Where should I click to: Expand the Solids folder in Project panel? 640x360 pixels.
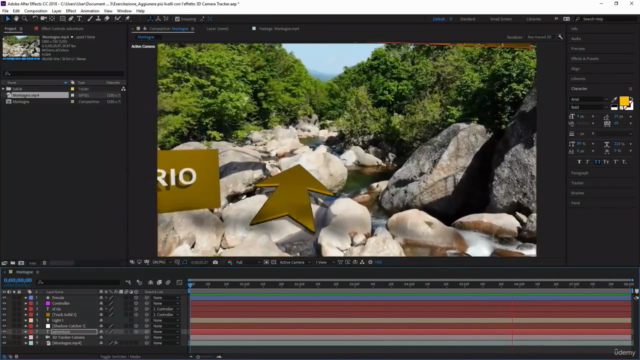coord(3,89)
